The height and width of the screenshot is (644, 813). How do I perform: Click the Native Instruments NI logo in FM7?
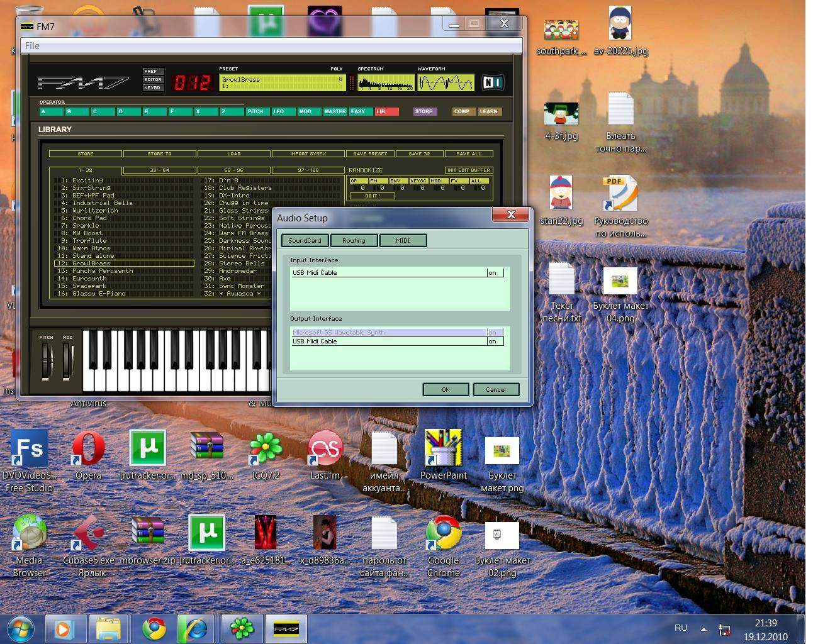[x=492, y=82]
